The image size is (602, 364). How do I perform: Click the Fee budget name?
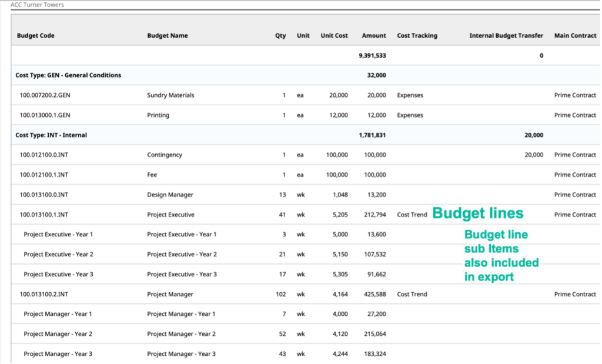click(x=152, y=175)
